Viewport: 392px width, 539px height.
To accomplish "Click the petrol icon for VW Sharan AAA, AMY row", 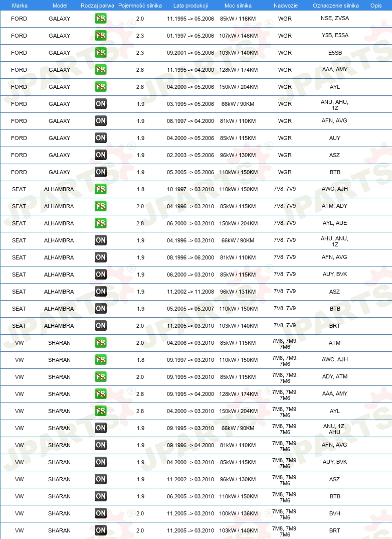I will [101, 394].
